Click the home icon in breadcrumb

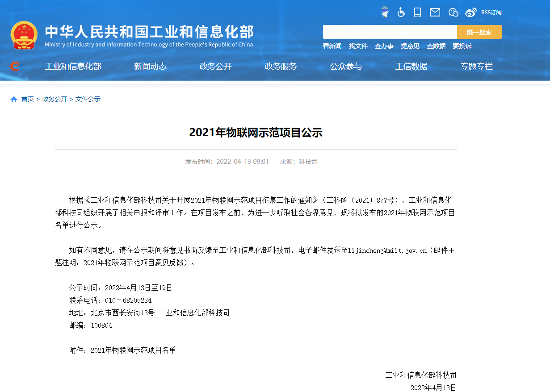point(14,99)
